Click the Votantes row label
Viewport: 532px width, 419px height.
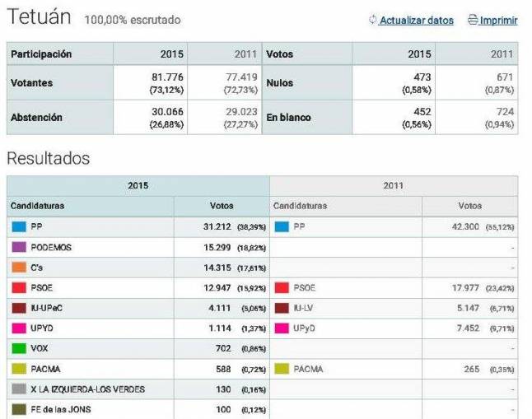point(31,83)
